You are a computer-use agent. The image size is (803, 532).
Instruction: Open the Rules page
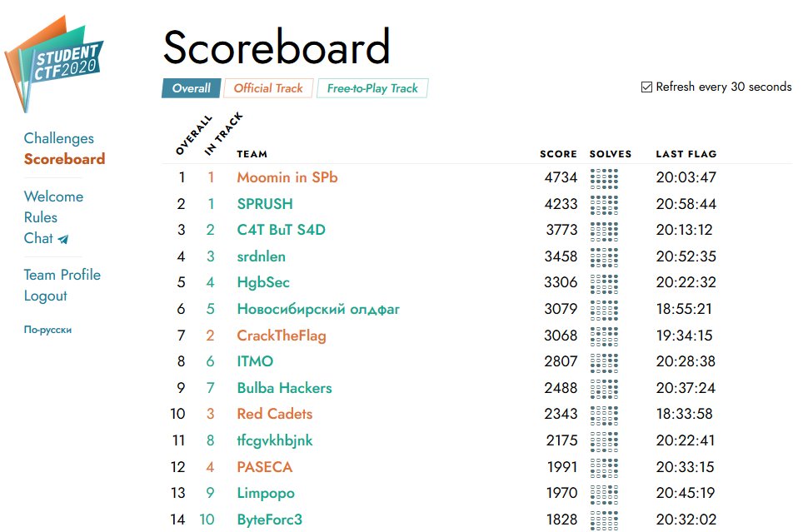pos(41,217)
